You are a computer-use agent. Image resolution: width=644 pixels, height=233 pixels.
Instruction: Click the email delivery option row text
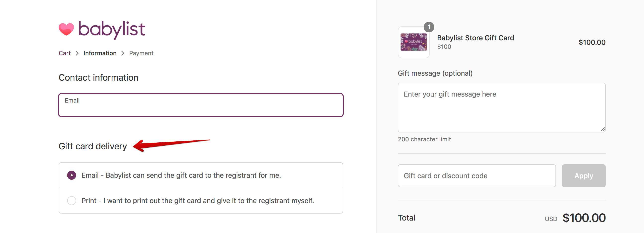pos(181,175)
